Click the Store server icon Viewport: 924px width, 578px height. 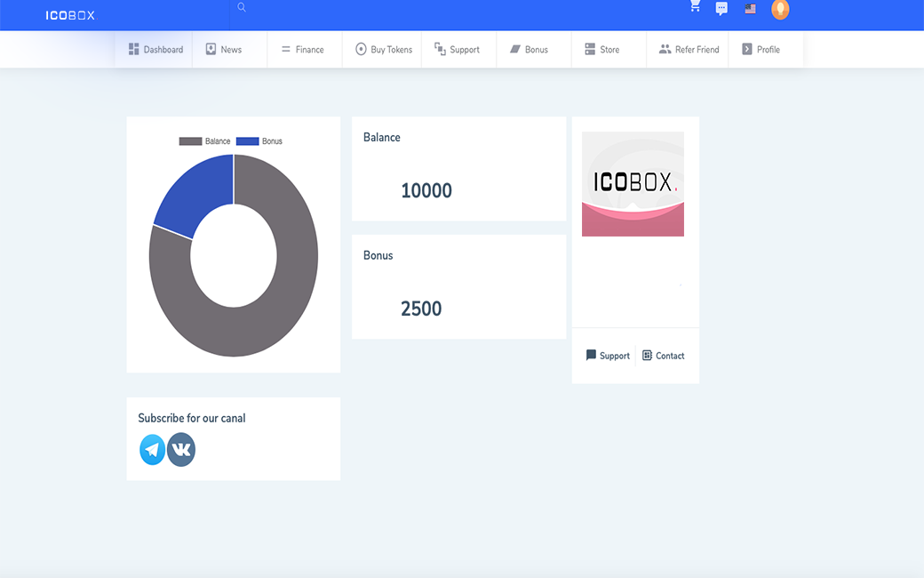[590, 49]
